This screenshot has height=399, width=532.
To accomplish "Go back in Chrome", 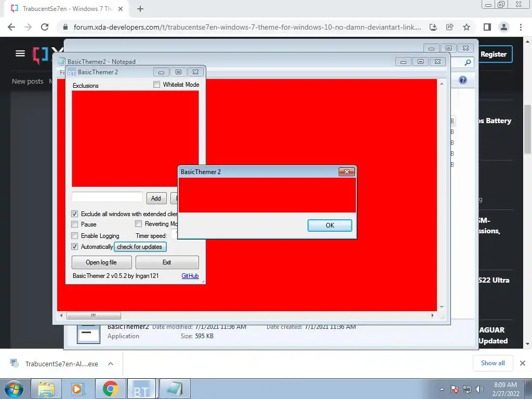I will (x=11, y=27).
